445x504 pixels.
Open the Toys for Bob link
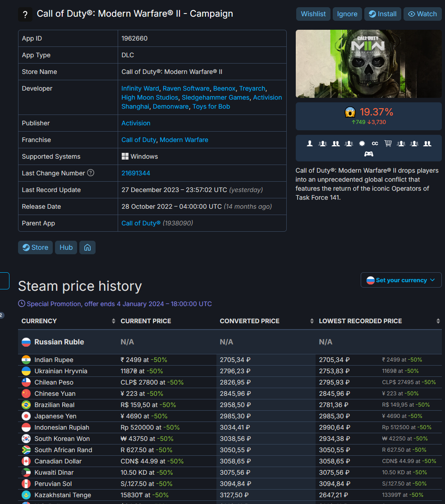pyautogui.click(x=211, y=106)
